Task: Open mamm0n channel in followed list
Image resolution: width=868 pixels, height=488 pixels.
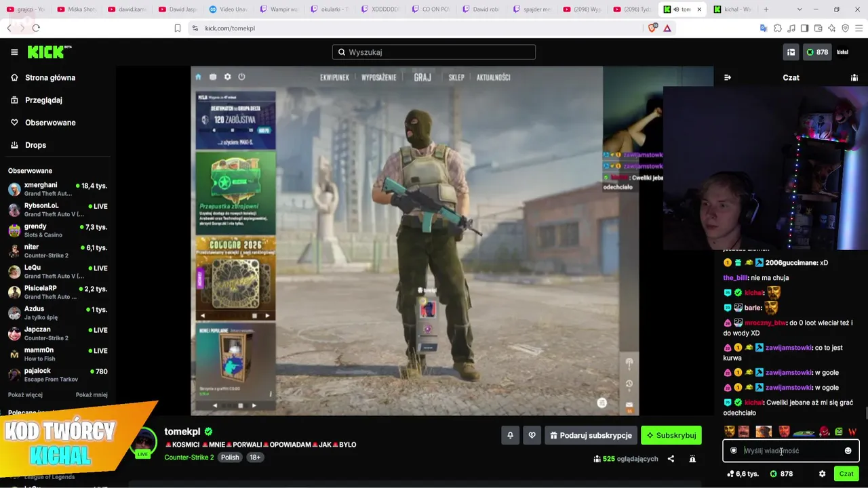Action: click(58, 354)
